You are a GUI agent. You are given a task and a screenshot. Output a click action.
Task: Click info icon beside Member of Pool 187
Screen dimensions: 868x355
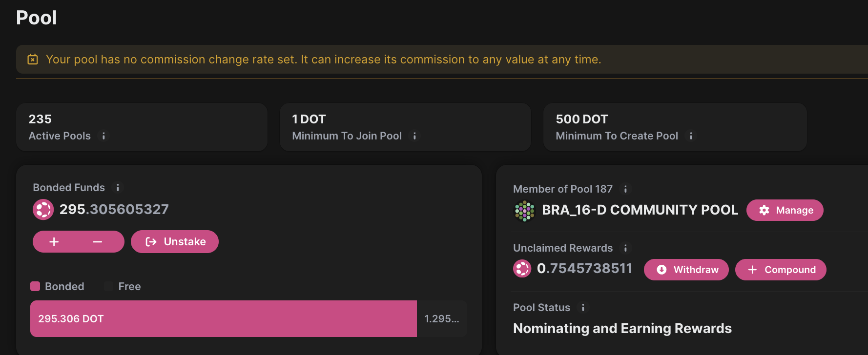(625, 189)
